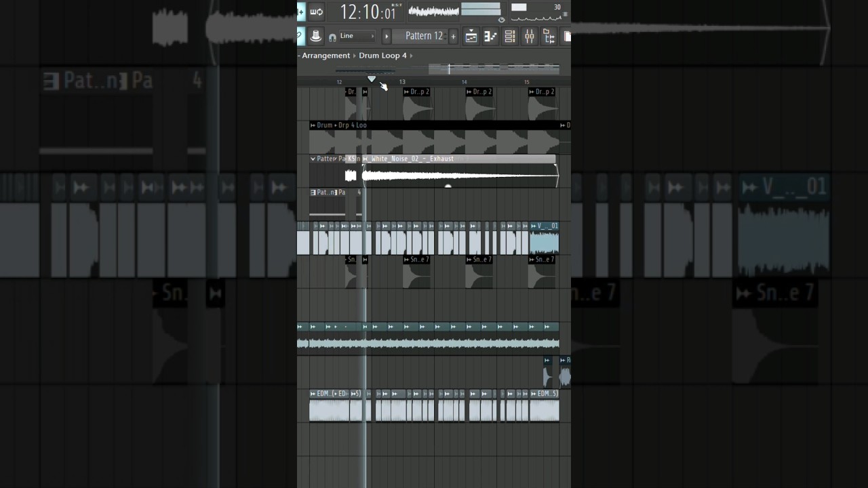Open menu icon of Drum Drp 4 Loo clip
The height and width of the screenshot is (488, 868).
tap(313, 125)
